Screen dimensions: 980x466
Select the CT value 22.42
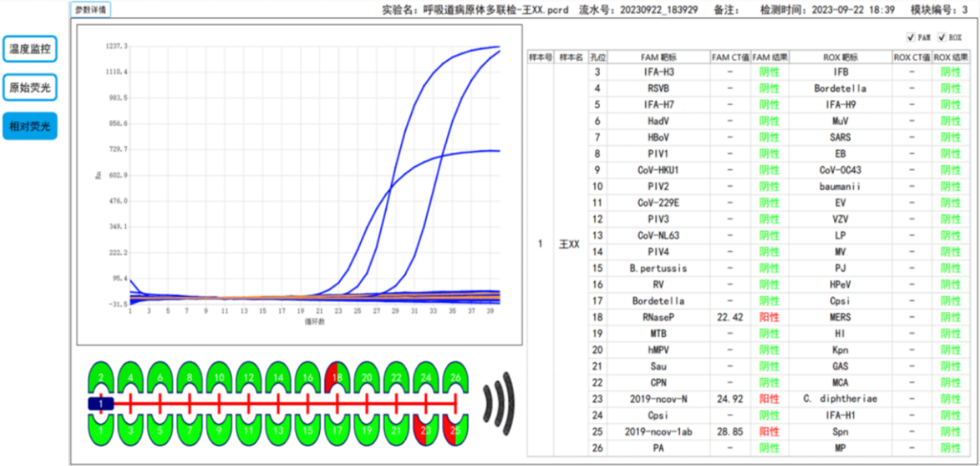(730, 317)
